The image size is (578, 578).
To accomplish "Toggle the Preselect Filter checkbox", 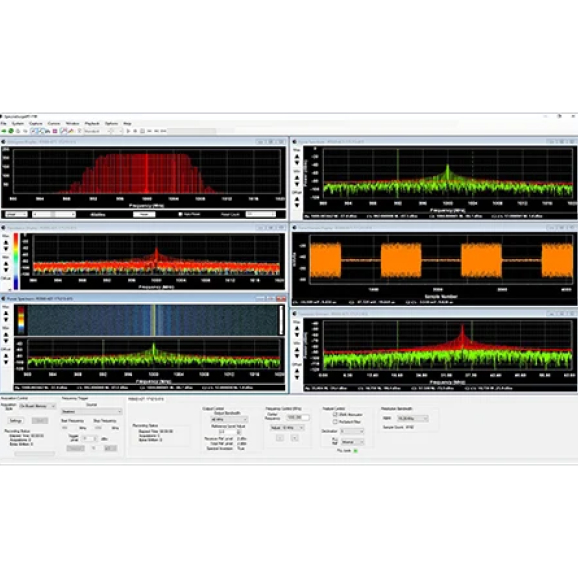I will [335, 421].
